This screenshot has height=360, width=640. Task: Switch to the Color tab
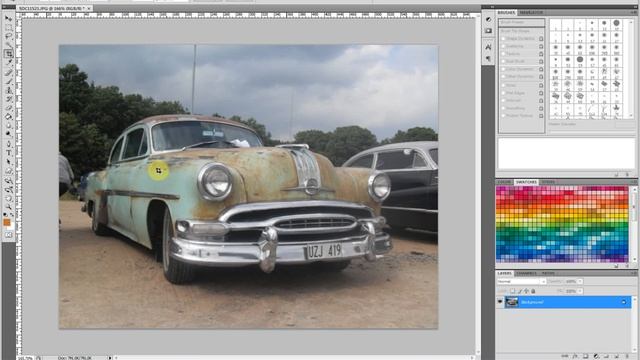[504, 182]
